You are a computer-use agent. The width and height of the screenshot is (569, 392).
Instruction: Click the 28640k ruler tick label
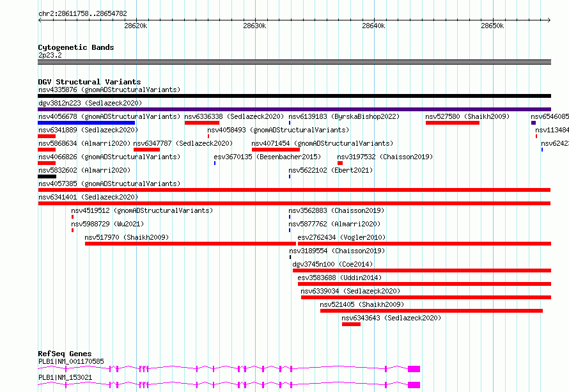click(373, 26)
